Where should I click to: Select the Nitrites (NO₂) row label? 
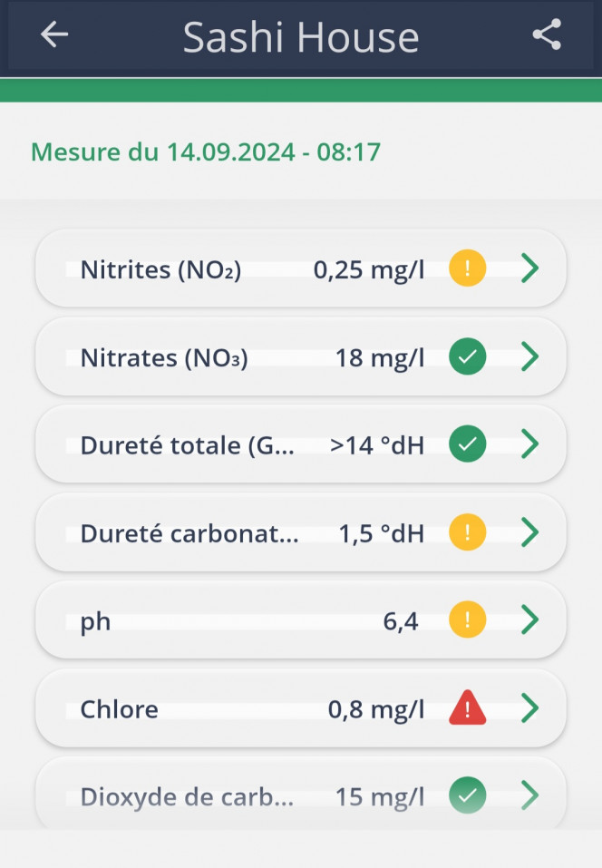[x=161, y=270]
